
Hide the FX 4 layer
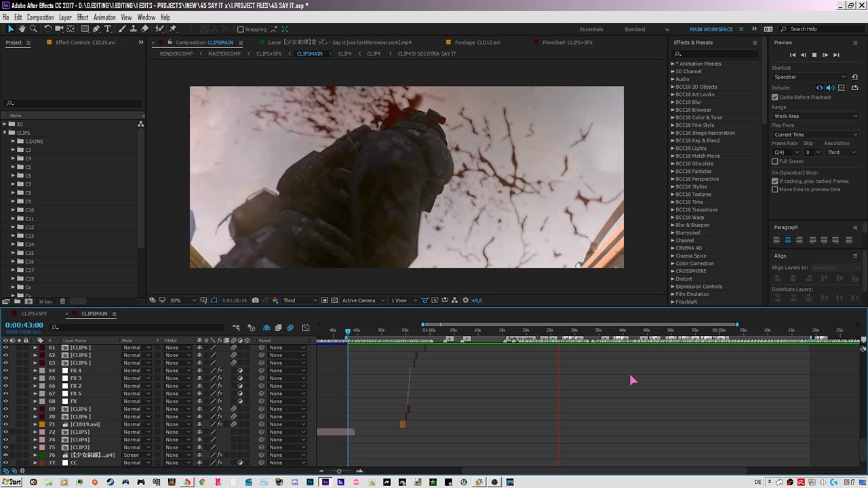coord(5,371)
